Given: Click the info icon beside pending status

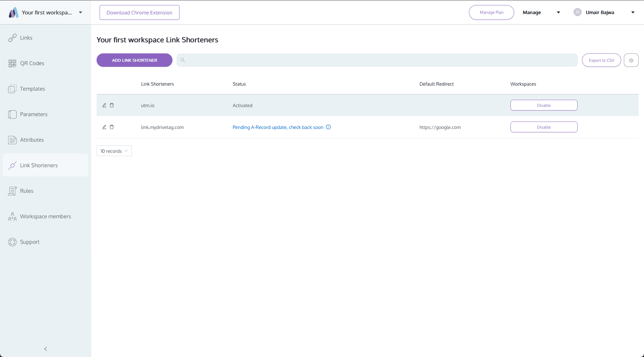Looking at the screenshot, I should tap(328, 127).
